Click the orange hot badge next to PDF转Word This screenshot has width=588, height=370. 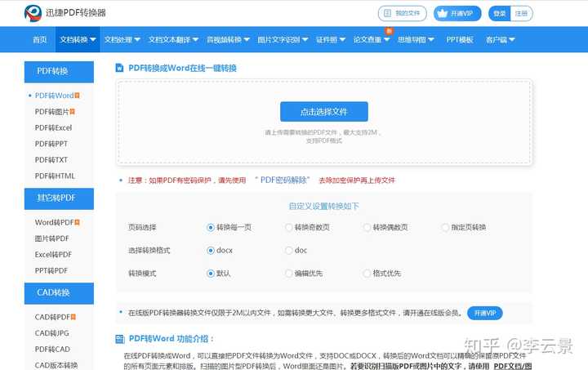coord(78,96)
